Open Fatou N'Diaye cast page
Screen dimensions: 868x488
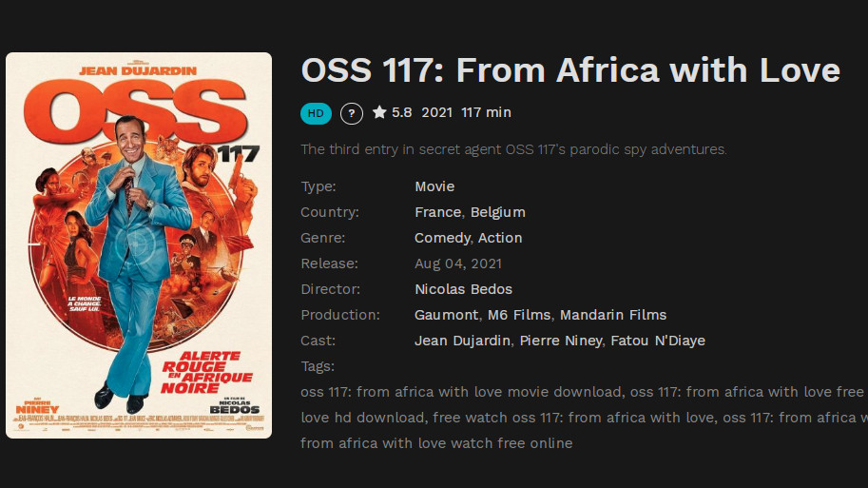point(658,341)
